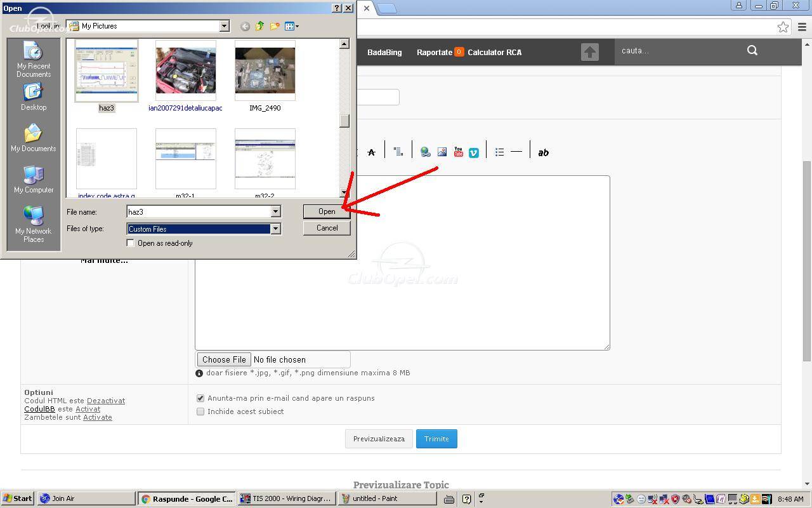This screenshot has width=812, height=508.
Task: Expand the Files of type dropdown
Action: 275,229
